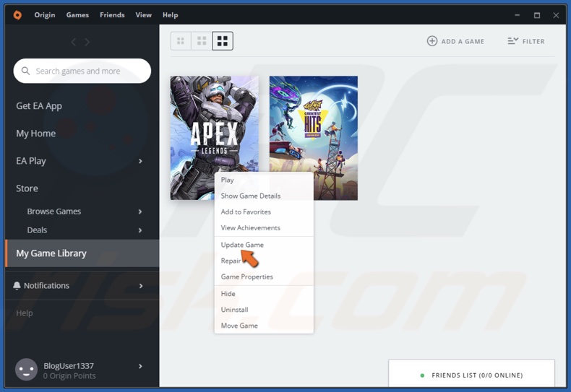The width and height of the screenshot is (571, 392).
Task: Close the Origin window
Action: (556, 15)
